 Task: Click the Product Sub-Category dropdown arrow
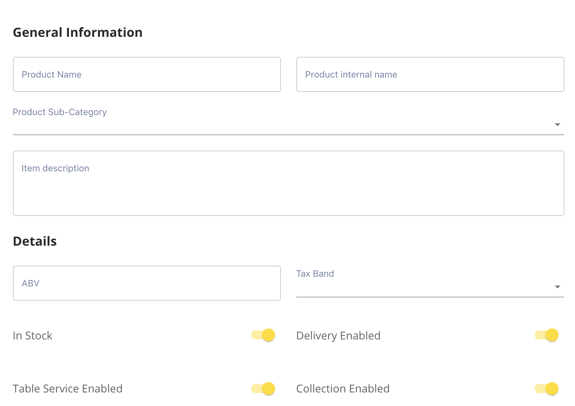pos(557,125)
